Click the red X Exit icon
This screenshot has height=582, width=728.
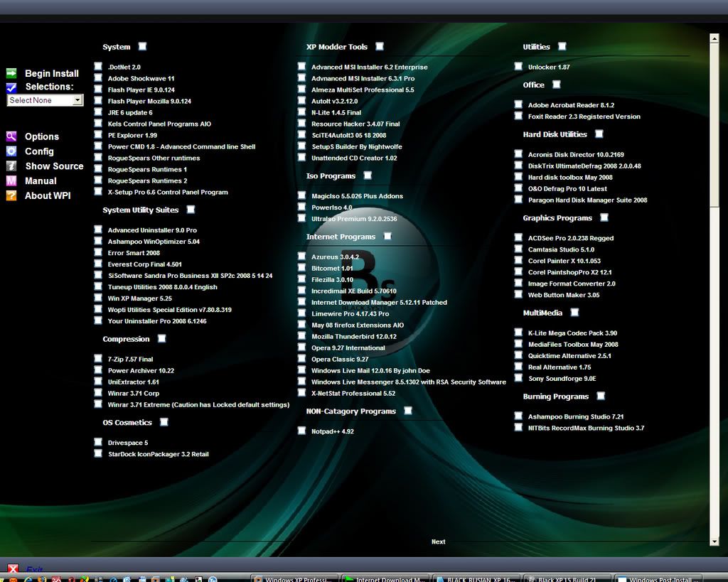point(13,568)
